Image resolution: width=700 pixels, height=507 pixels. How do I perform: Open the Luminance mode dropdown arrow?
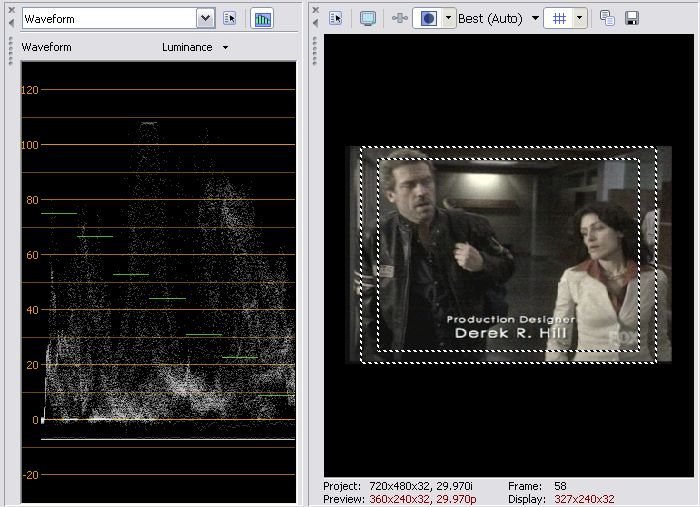click(x=225, y=47)
